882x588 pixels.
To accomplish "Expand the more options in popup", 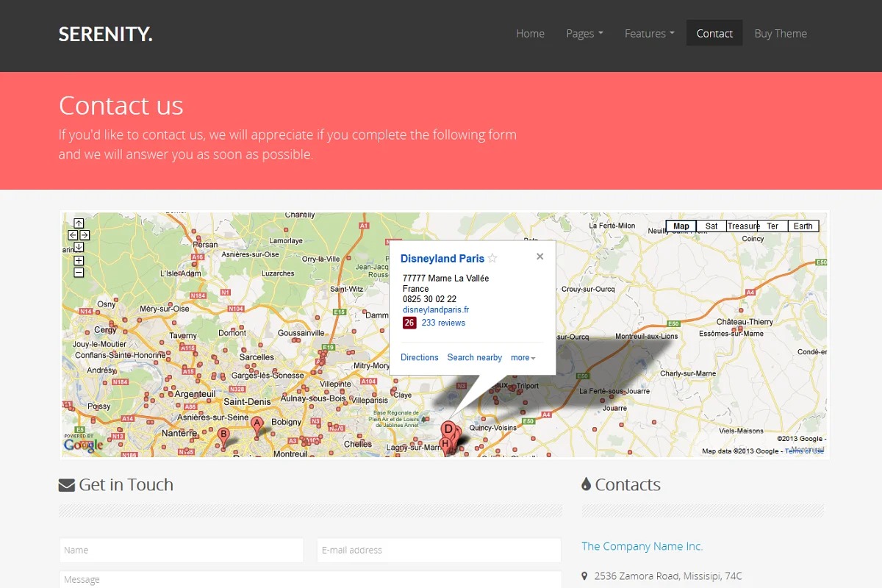I will point(523,358).
